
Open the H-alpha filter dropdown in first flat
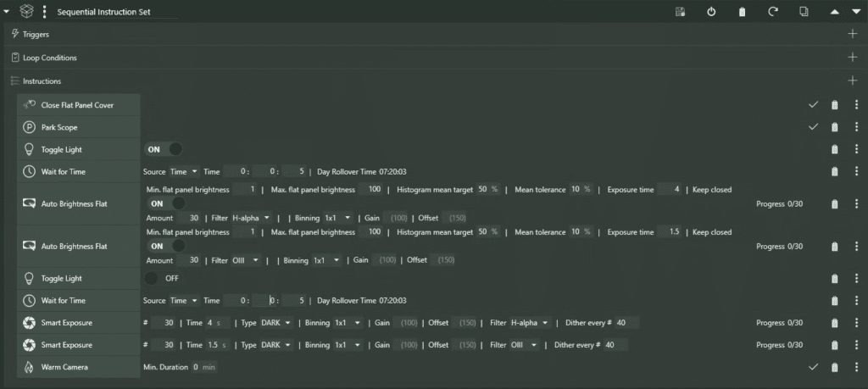click(252, 218)
